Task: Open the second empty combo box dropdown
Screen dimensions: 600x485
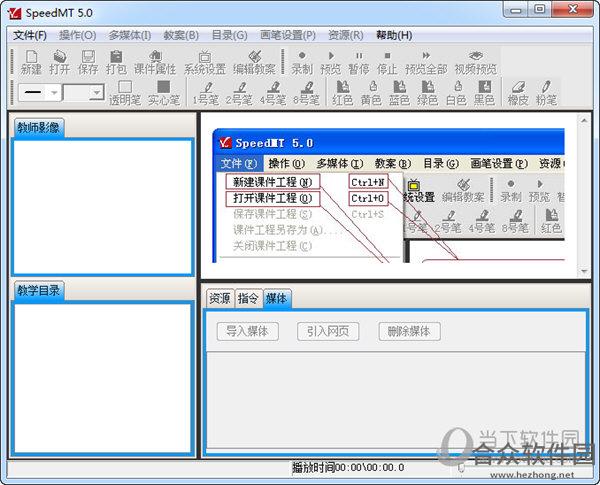Action: pos(96,92)
